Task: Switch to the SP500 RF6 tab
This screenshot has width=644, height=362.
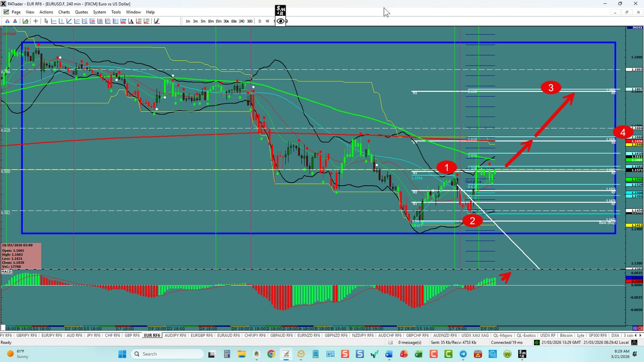Action: click(598, 335)
